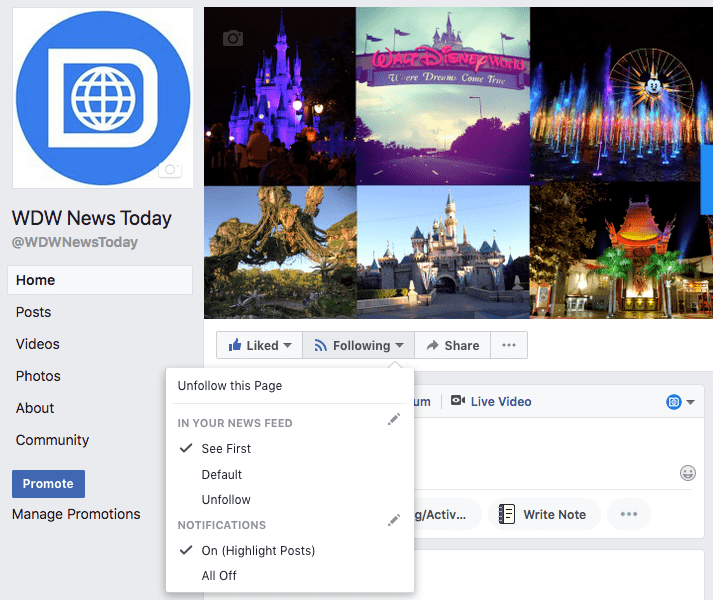713x600 pixels.
Task: Start a Live Video
Action: tap(491, 402)
